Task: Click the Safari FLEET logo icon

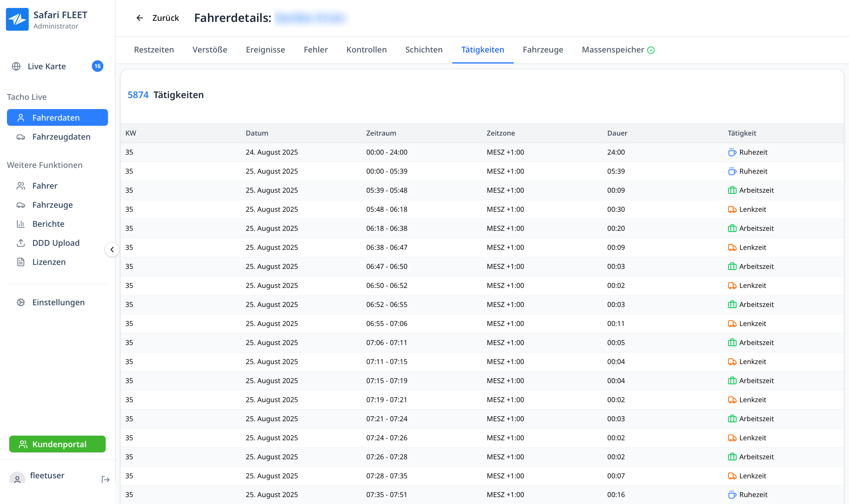Action: point(17,19)
